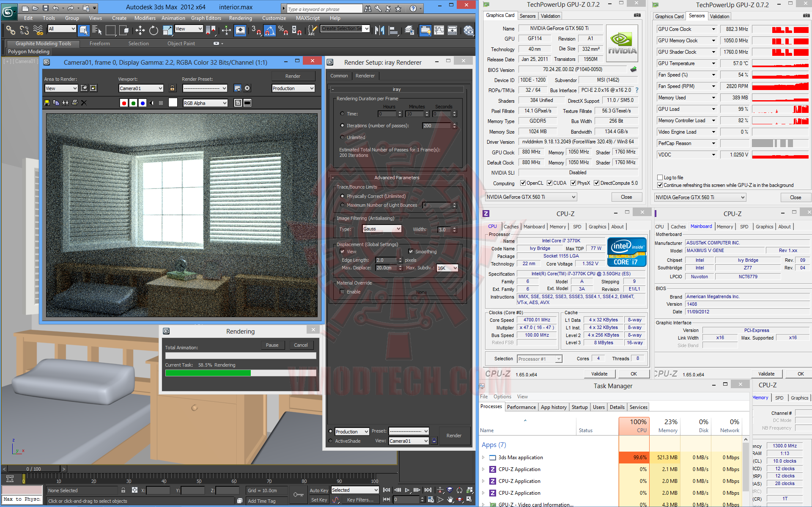Switch to Performance tab in Task Manager
This screenshot has height=507, width=812.
pyautogui.click(x=521, y=407)
